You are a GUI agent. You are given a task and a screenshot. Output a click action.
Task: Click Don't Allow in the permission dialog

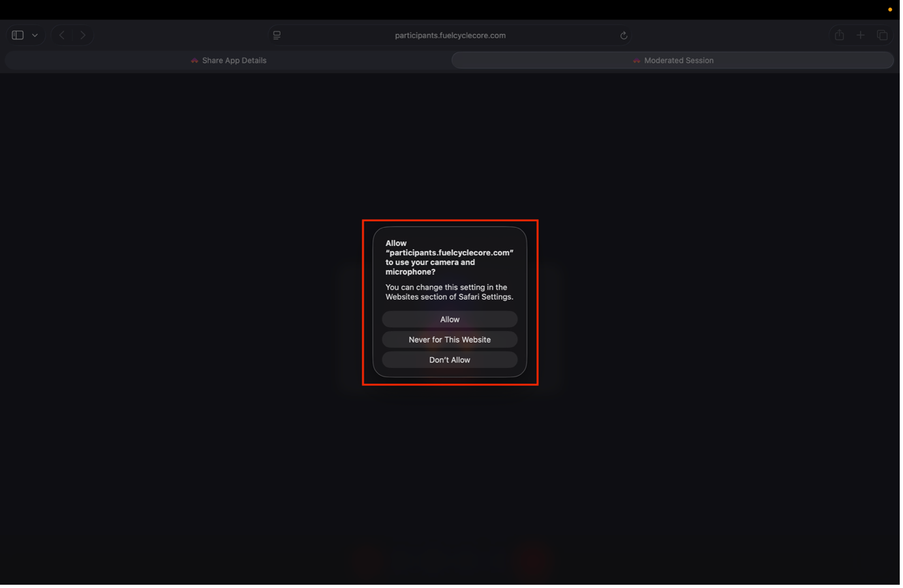[450, 360]
